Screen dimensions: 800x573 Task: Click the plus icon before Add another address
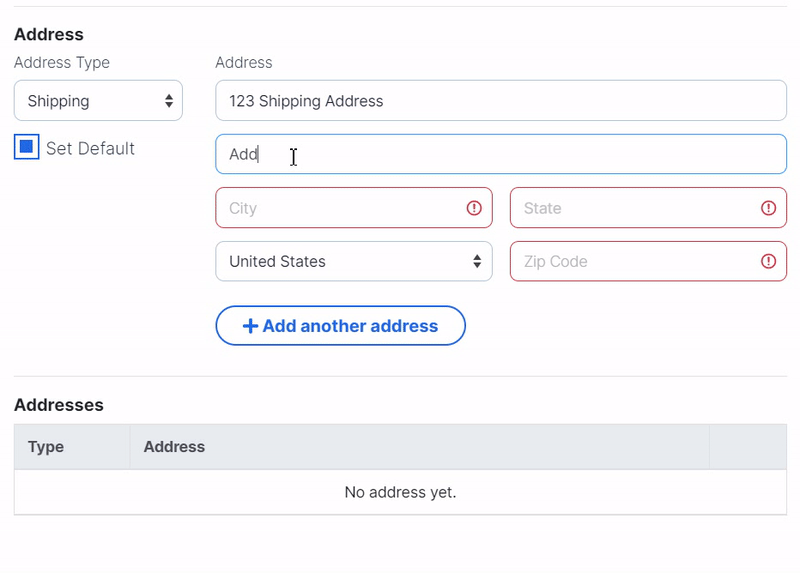tap(250, 326)
